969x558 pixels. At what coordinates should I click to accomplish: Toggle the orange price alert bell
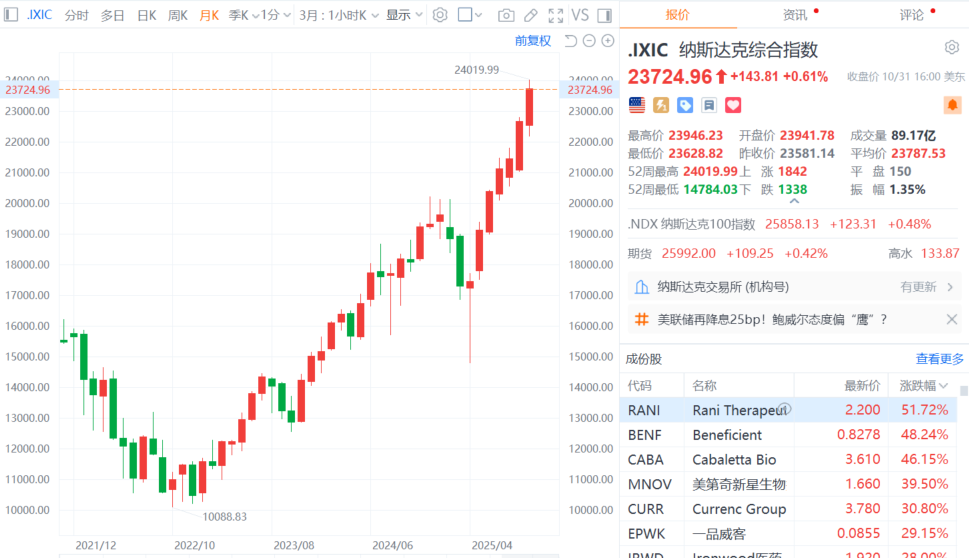click(952, 105)
